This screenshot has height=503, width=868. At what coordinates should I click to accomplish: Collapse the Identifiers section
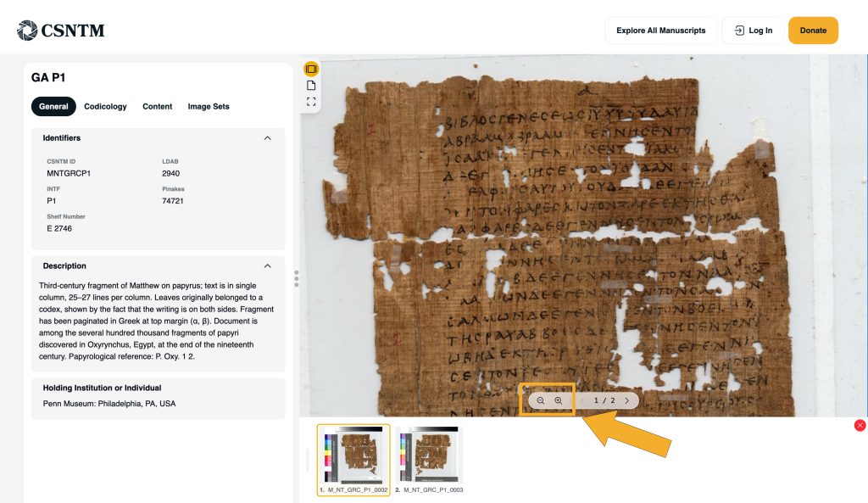click(x=267, y=138)
